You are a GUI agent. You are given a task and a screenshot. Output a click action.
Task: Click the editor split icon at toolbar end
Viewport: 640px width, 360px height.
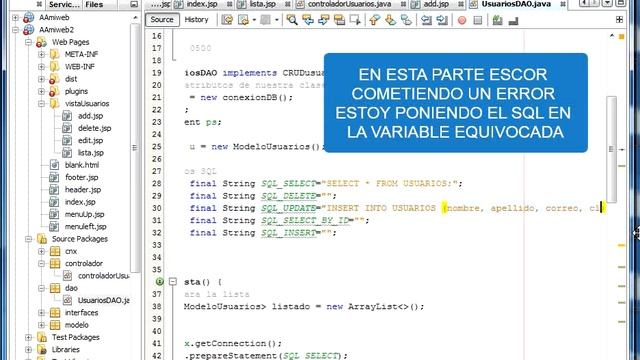pos(619,20)
